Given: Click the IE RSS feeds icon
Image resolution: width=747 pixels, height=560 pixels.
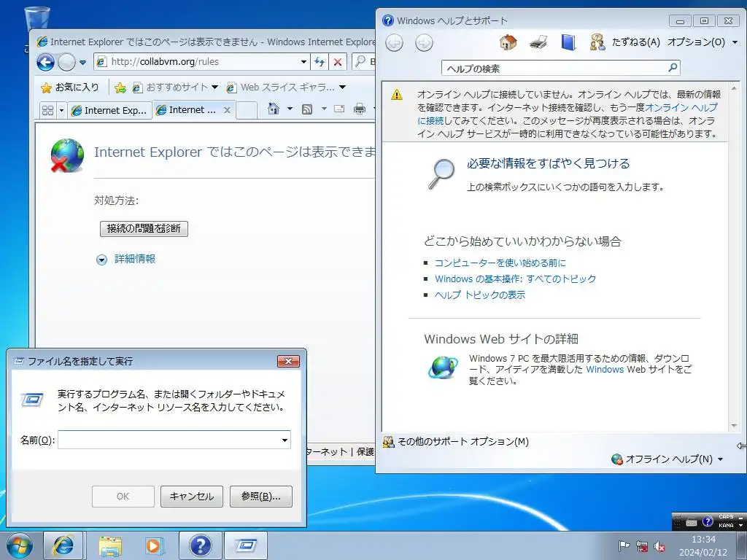Looking at the screenshot, I should coord(307,109).
